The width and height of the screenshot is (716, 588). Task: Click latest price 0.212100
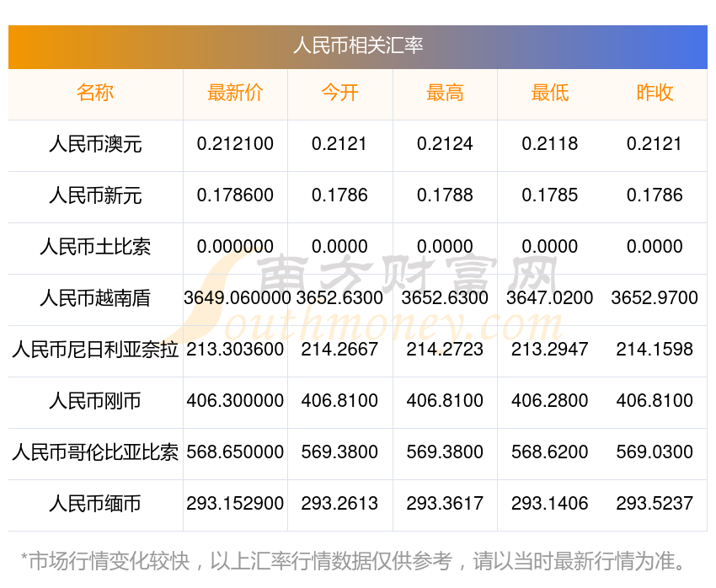235,144
